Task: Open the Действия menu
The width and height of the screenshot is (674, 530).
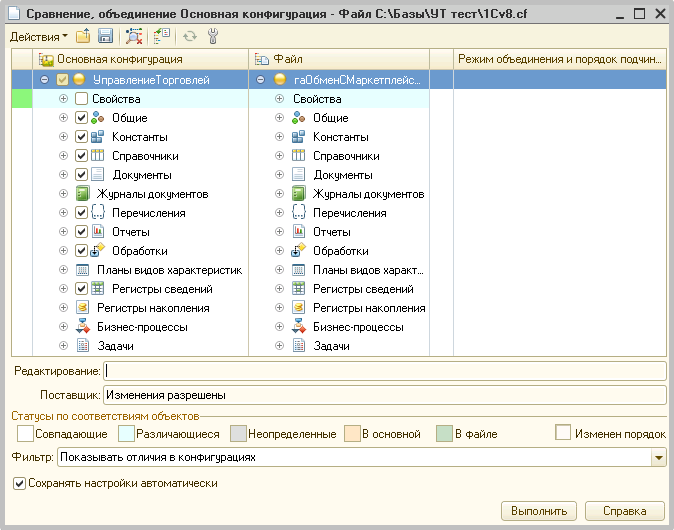Action: pos(39,37)
